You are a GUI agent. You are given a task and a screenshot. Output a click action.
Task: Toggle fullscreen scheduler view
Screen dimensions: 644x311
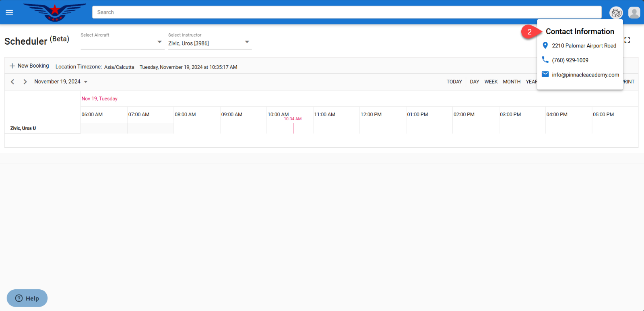coord(627,40)
